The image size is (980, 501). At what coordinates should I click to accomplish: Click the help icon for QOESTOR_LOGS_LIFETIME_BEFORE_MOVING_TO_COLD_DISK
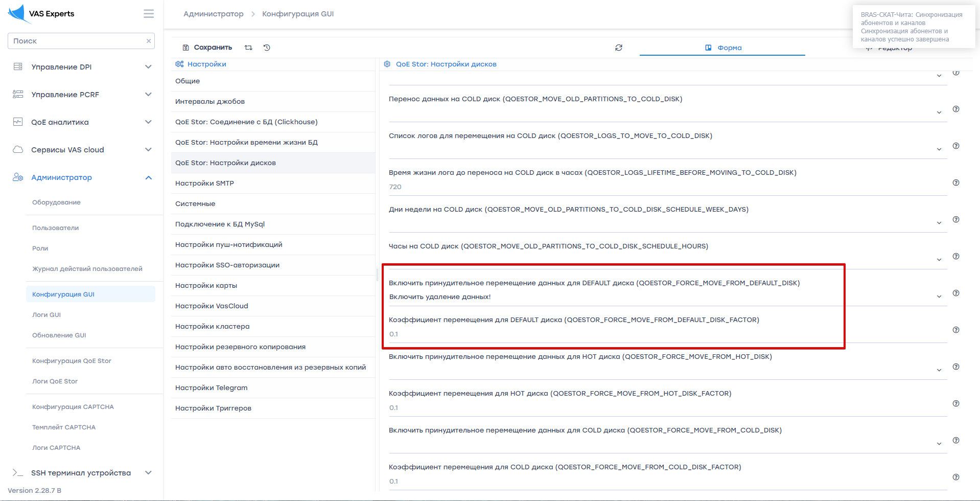[955, 183]
